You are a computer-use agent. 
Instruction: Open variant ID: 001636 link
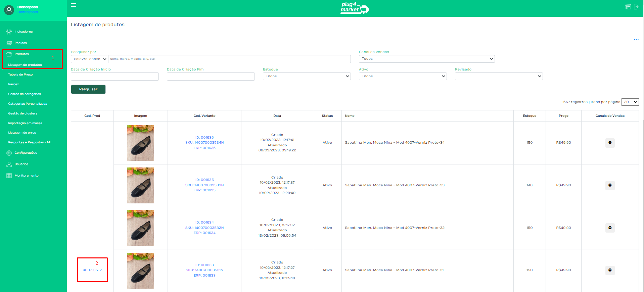coord(204,138)
